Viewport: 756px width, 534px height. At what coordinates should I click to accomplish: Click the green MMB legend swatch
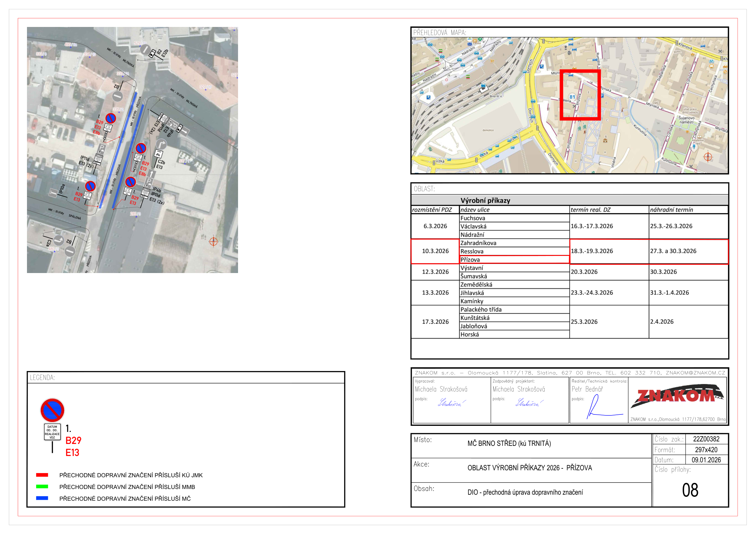point(42,486)
